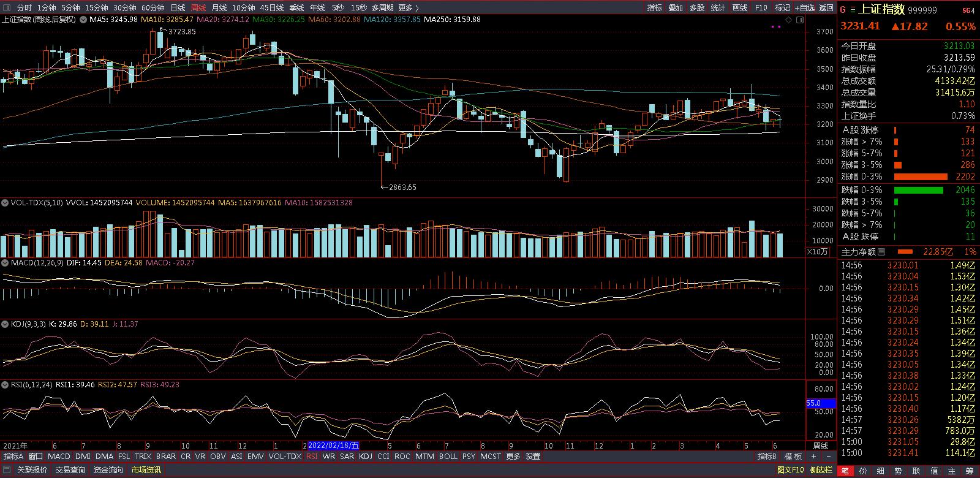Open the 模板 template menu
The width and height of the screenshot is (980, 478).
coord(794,457)
